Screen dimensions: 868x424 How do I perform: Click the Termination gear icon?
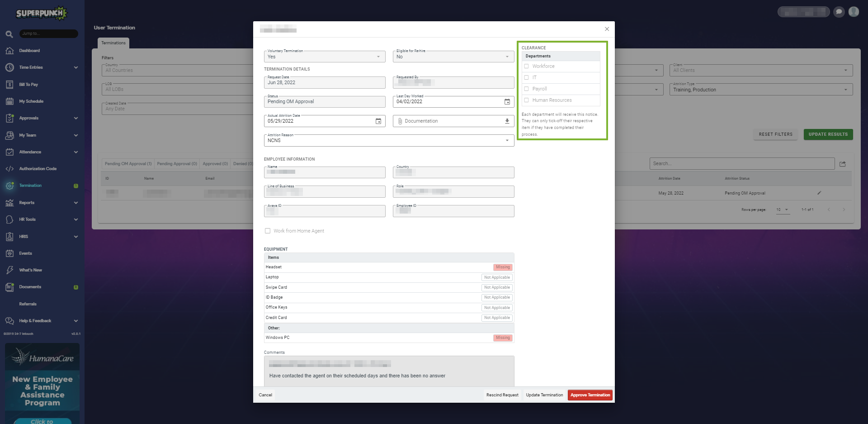9,186
